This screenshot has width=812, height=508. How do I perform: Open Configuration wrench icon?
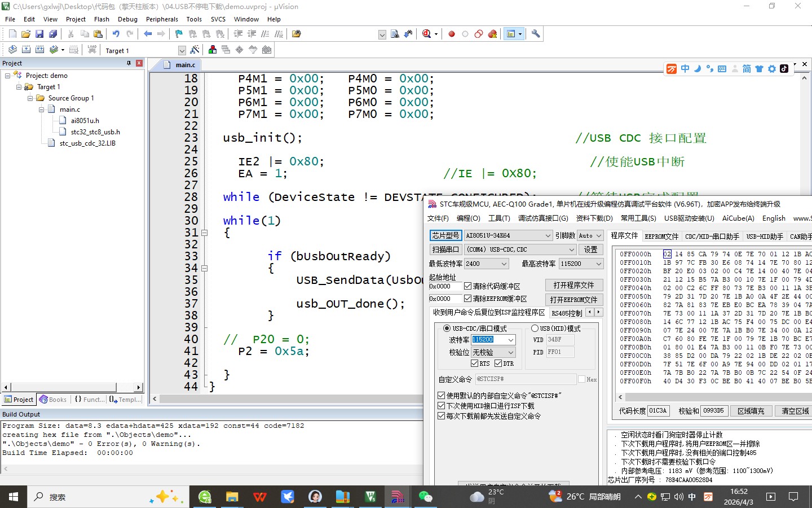536,34
